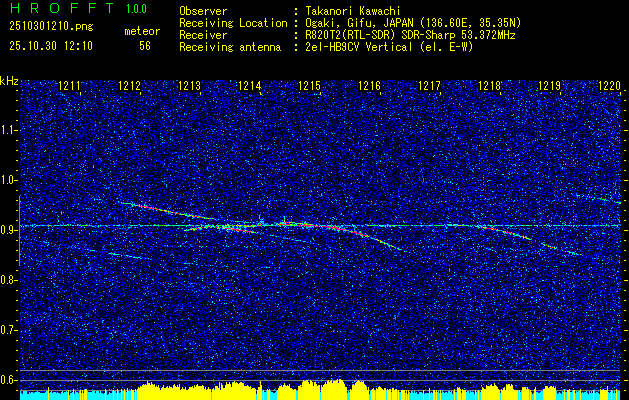Click the date stamp 25.10.30 12:10
The width and height of the screenshot is (629, 400).
pos(51,46)
